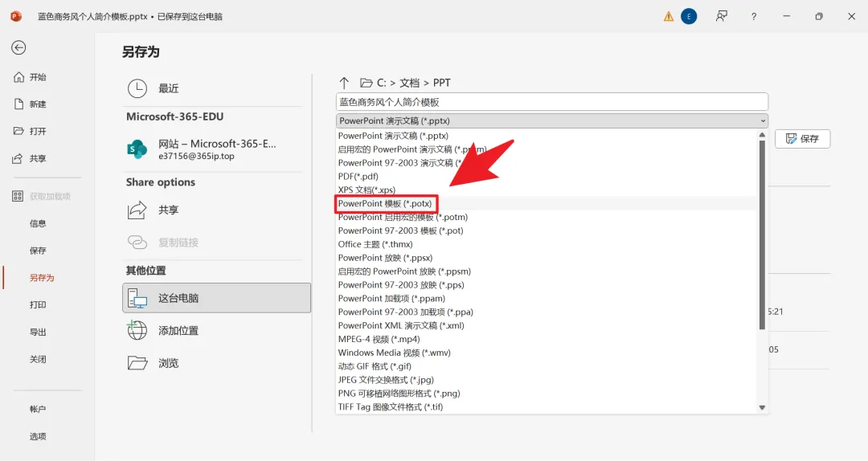Choose PowerPoint 97-2003 加载项 (*.ppa)
The width and height of the screenshot is (868, 461).
point(547,312)
